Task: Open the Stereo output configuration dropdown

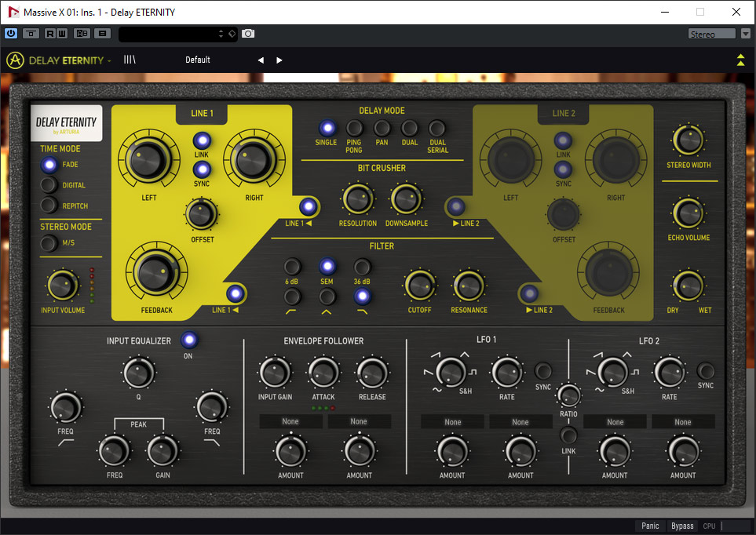Action: [x=712, y=34]
